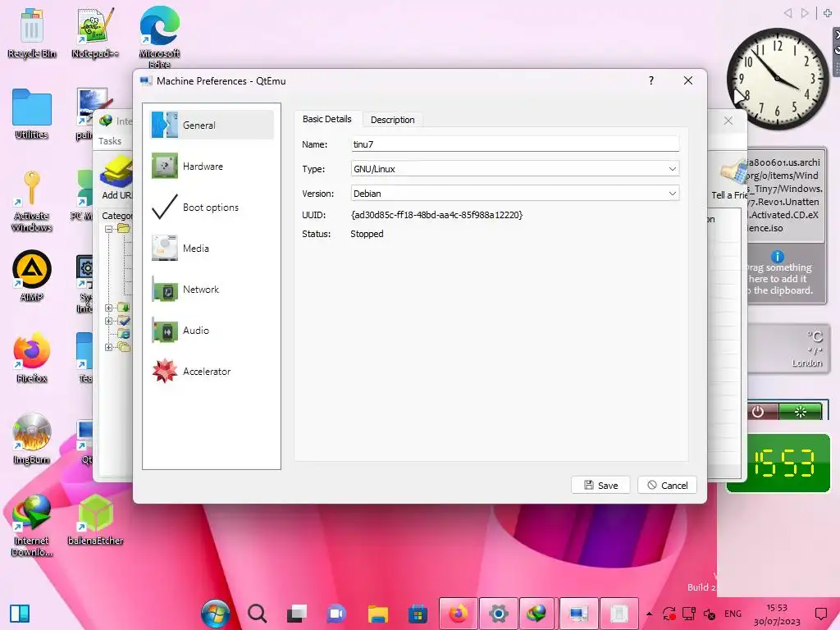The width and height of the screenshot is (840, 630).
Task: Open the Microsoft Edge desktop shortcut
Action: [159, 38]
